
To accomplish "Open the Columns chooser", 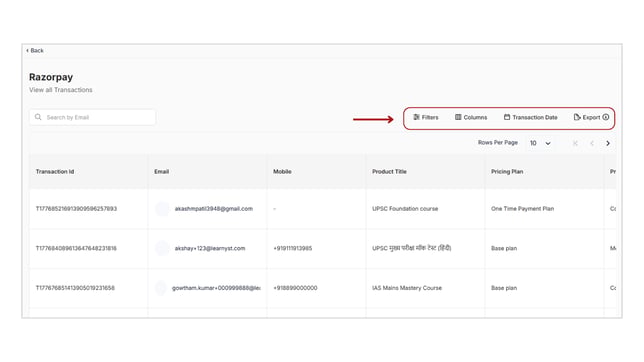I will 471,117.
